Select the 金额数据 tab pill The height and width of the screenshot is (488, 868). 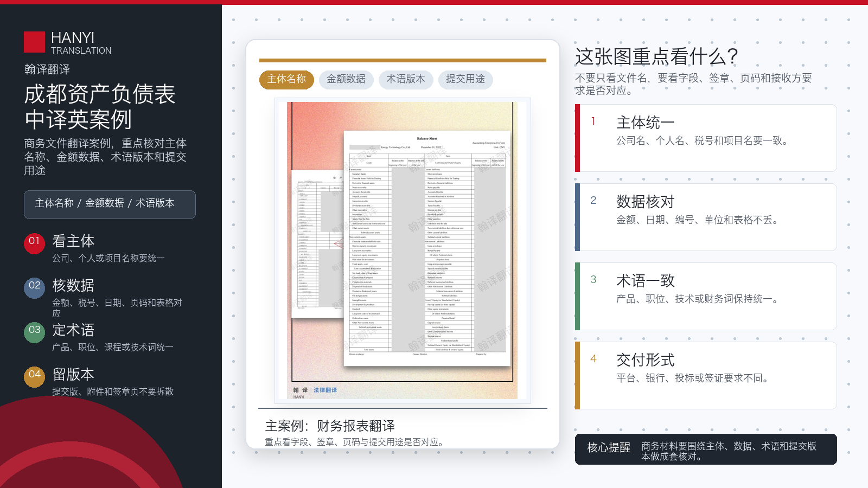(346, 79)
